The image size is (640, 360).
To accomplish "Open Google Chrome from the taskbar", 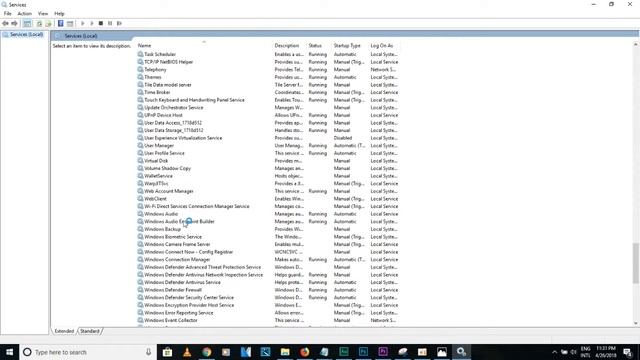I will click(x=207, y=352).
